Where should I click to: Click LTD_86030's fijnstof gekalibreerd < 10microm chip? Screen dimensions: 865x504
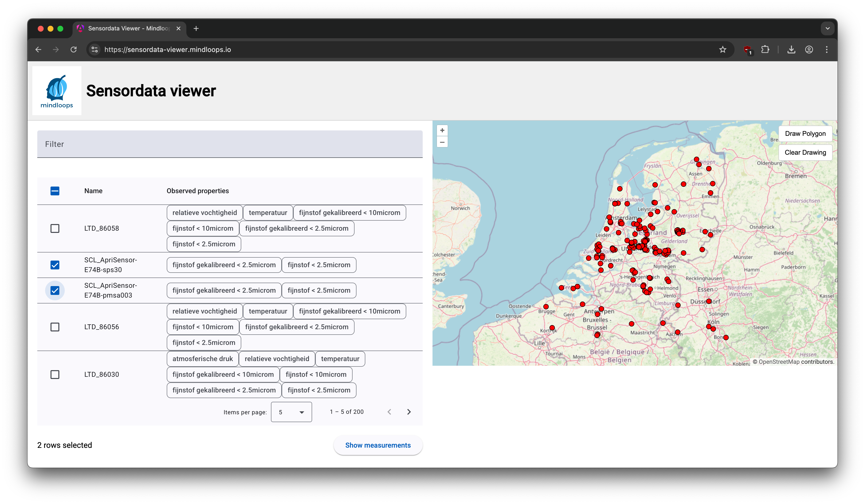click(x=223, y=375)
